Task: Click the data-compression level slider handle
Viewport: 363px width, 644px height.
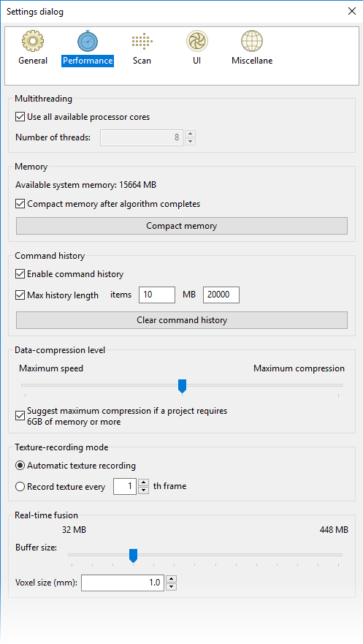Action: click(182, 386)
